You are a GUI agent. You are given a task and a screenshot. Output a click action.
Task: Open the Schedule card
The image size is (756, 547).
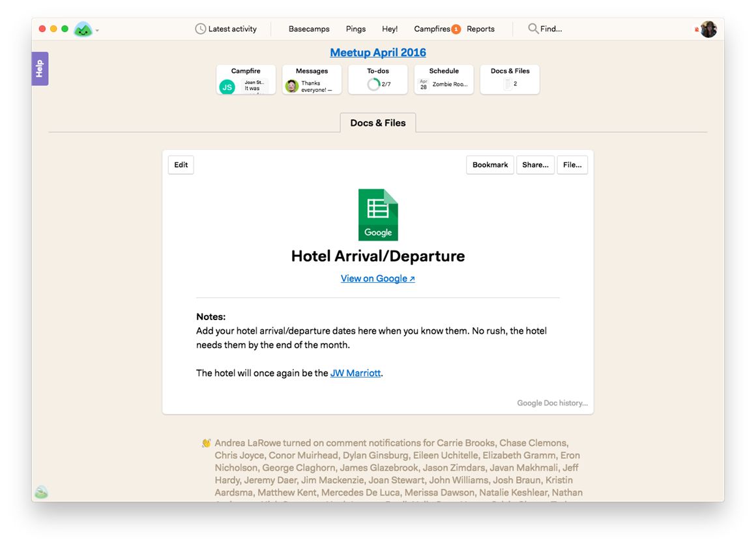(x=444, y=80)
